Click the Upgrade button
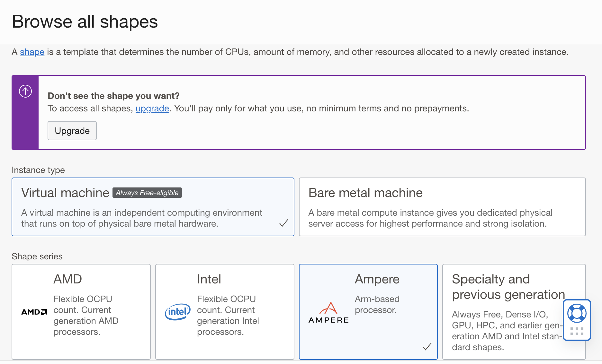The height and width of the screenshot is (364, 602). click(72, 131)
